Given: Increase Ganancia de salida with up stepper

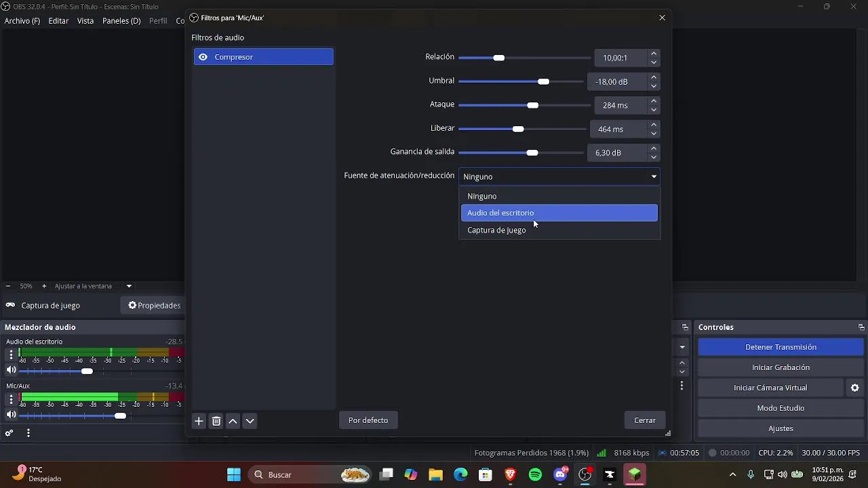Looking at the screenshot, I should tap(654, 148).
